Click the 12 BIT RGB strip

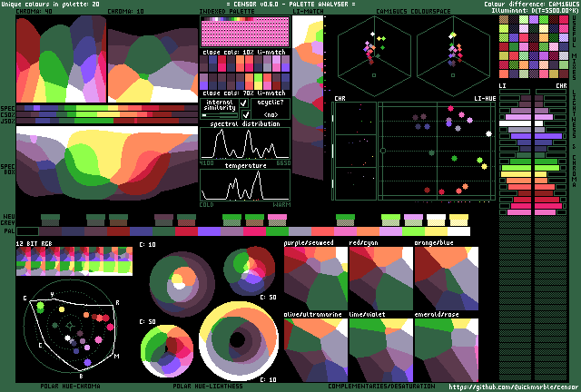[x=74, y=261]
